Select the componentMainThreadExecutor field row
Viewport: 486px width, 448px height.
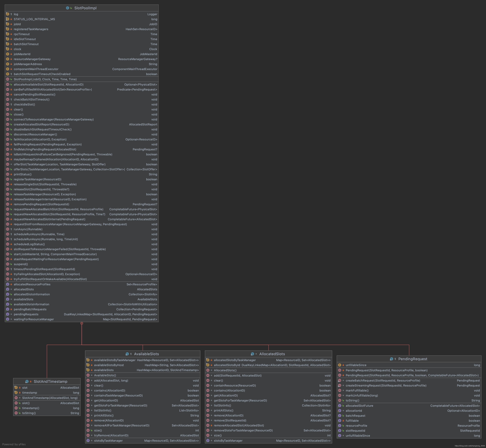pyautogui.click(x=82, y=69)
